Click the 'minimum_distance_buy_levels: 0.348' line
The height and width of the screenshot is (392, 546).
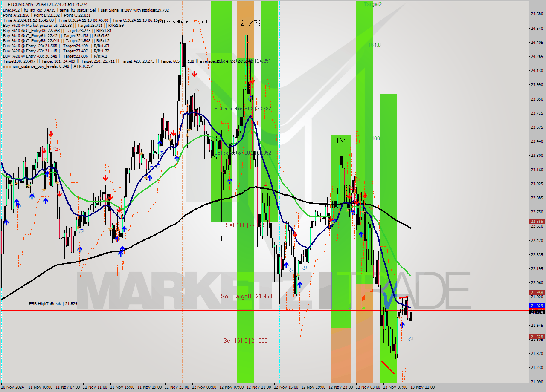[x=47, y=66]
